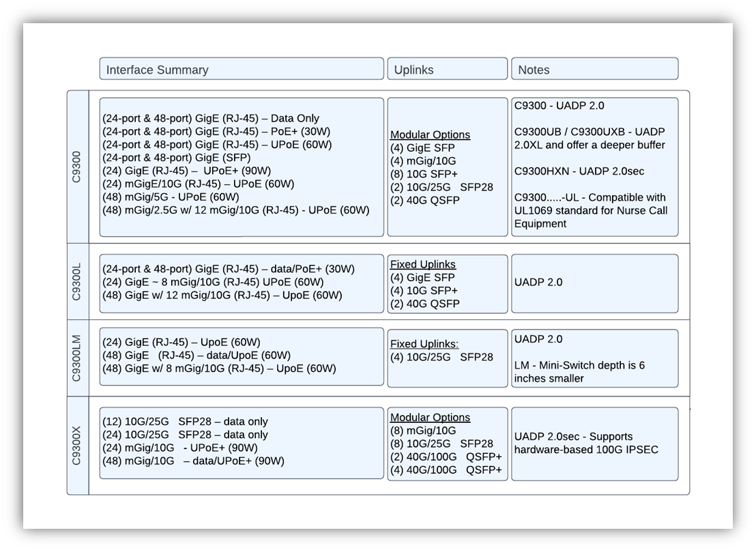
Task: Click the C9300X interface summary box
Action: pyautogui.click(x=242, y=443)
